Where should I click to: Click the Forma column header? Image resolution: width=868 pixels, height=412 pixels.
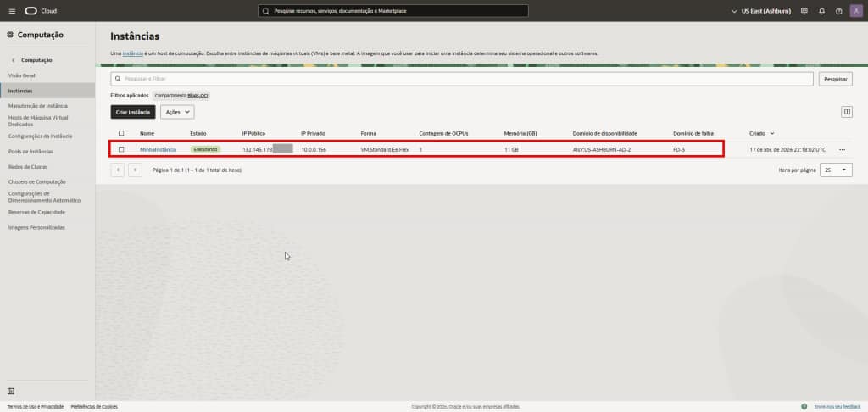coord(368,133)
